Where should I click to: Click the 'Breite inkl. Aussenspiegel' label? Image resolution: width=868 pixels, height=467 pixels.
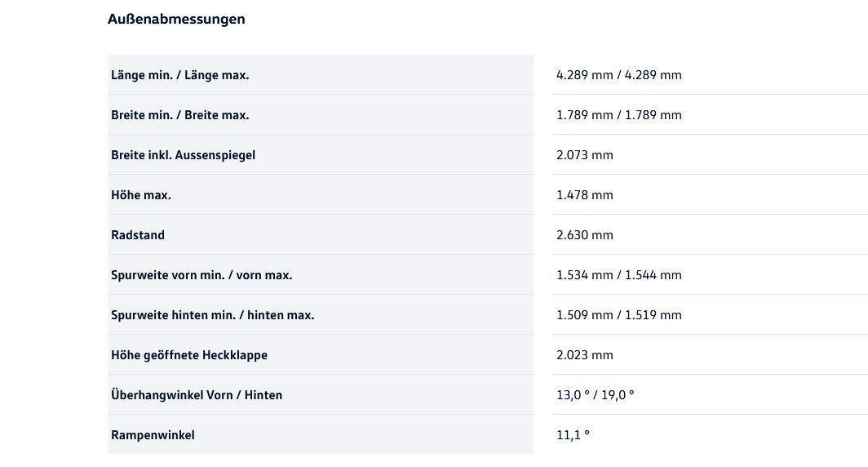(x=183, y=155)
